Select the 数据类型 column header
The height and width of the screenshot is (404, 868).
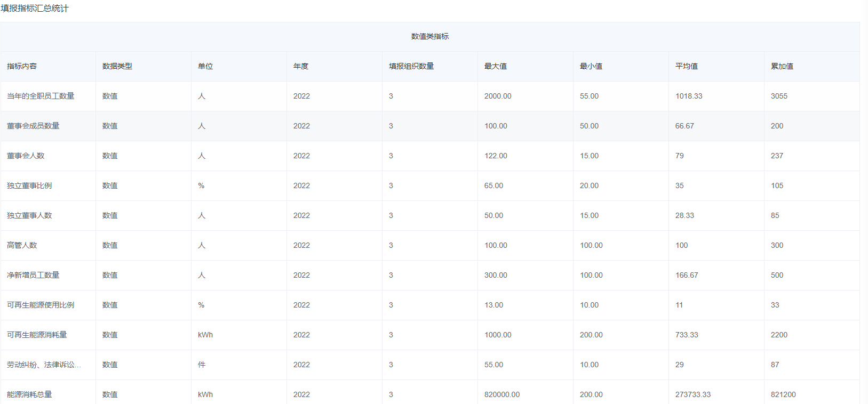[x=117, y=66]
